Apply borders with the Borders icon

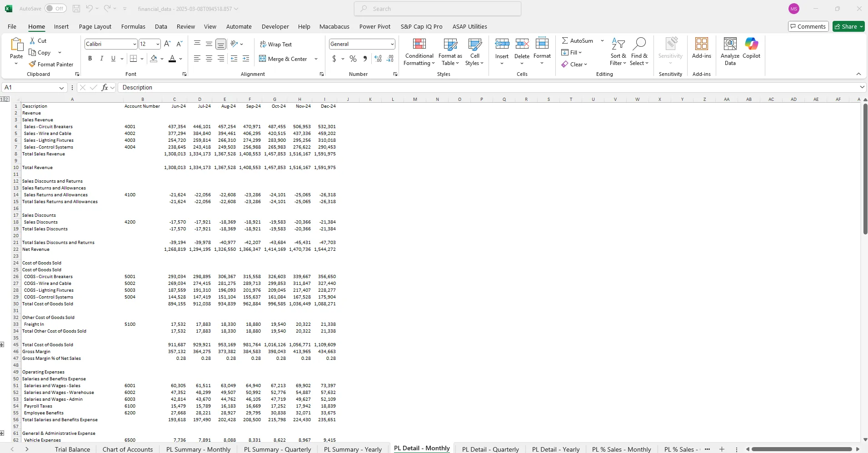tap(133, 59)
